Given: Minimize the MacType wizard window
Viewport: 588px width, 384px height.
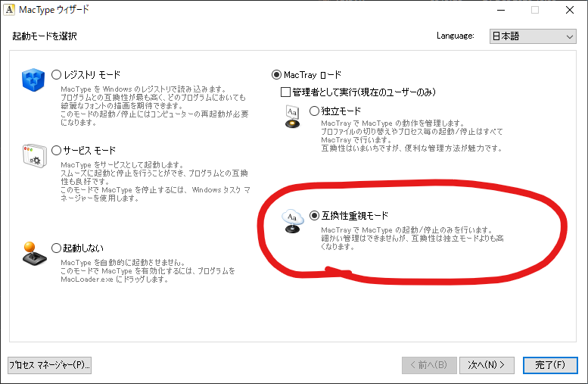Looking at the screenshot, I should pyautogui.click(x=500, y=11).
